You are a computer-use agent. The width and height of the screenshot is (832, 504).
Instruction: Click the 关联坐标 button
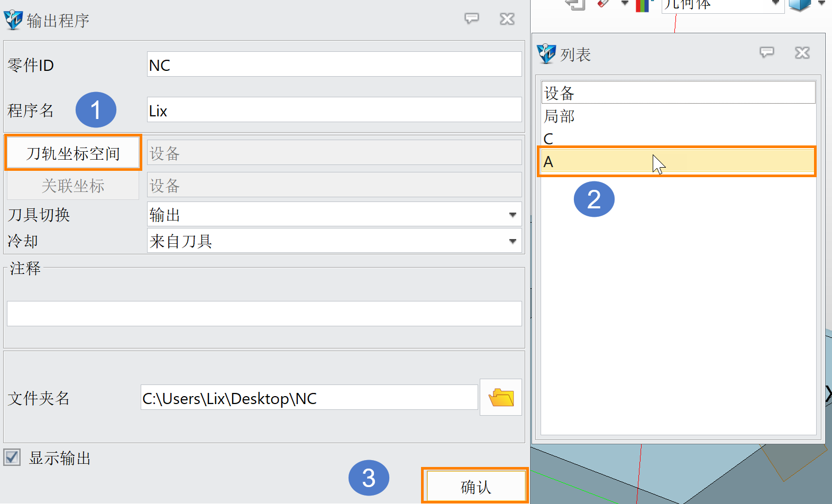tap(73, 186)
